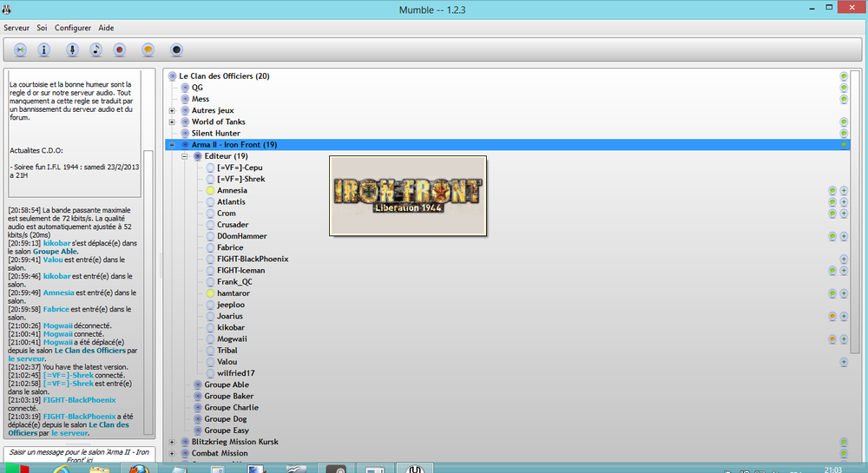Click the authenticated plus icon on Amnesia's row
This screenshot has width=868, height=473.
[x=844, y=190]
